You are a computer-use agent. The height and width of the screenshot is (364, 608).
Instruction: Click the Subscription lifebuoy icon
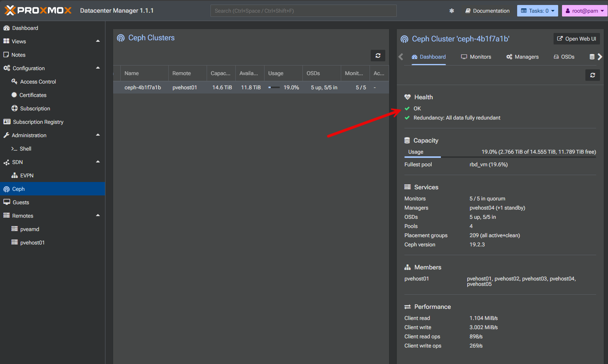pos(15,108)
